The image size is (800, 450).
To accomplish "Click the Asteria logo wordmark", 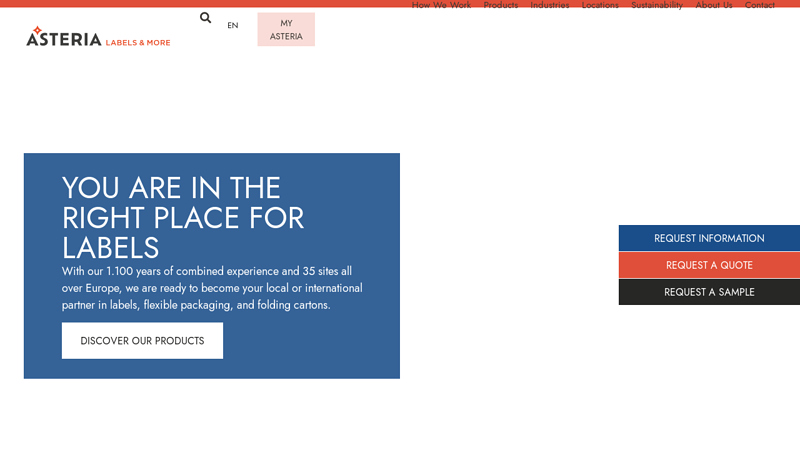I will pos(64,40).
